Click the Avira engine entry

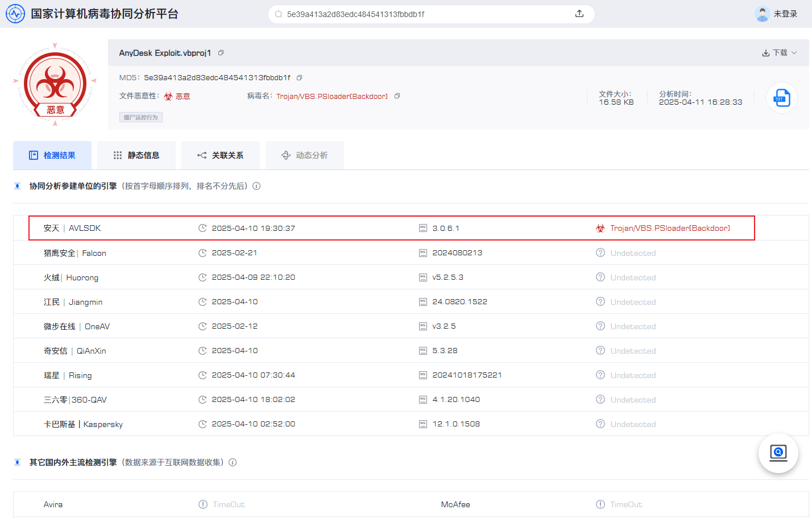[x=53, y=504]
